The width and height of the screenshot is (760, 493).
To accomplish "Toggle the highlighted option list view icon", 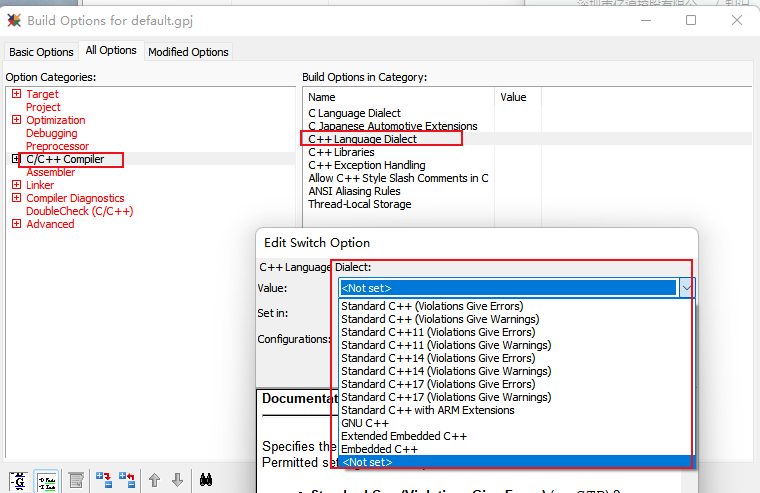I will click(x=46, y=480).
